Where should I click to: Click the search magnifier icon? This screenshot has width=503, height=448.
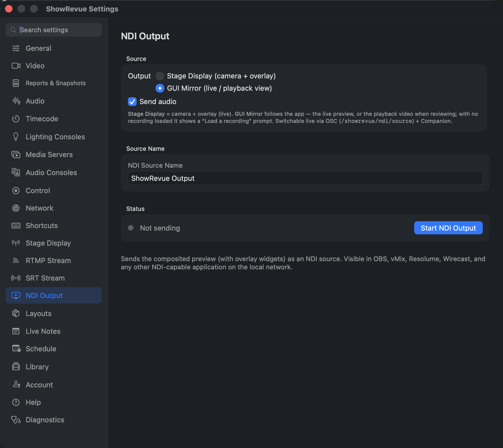coord(13,30)
